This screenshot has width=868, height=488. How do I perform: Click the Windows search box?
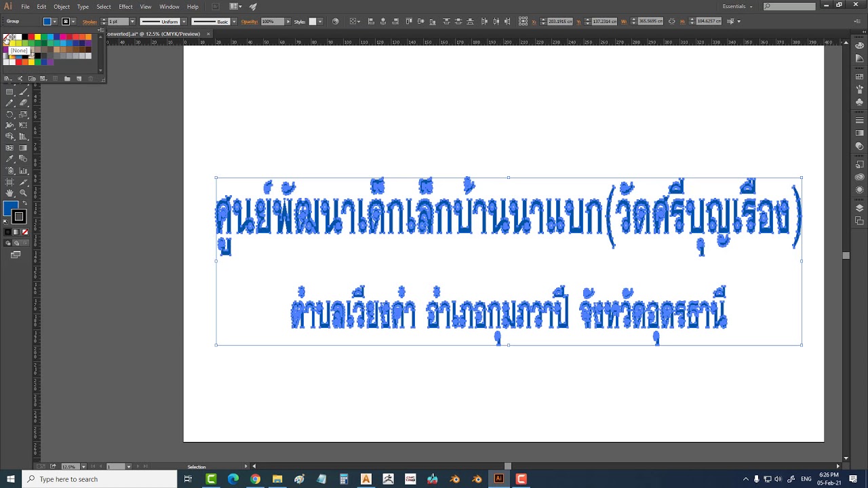click(x=100, y=479)
